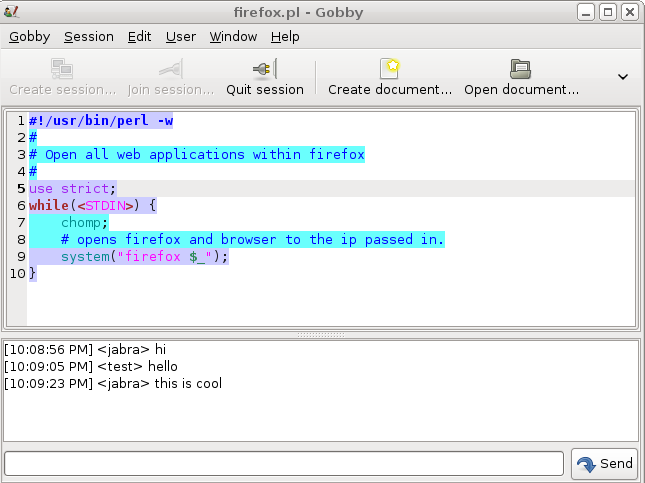Click the closing brace on line 10
The width and height of the screenshot is (645, 483).
point(32,273)
